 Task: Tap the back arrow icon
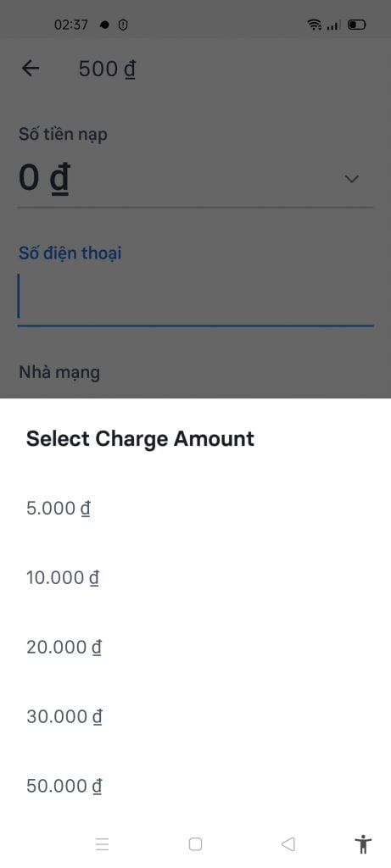[x=31, y=68]
